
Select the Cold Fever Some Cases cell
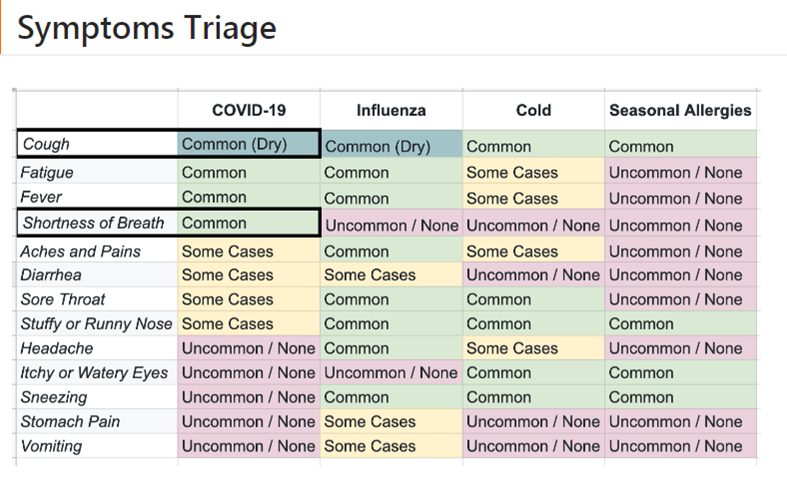click(x=534, y=198)
